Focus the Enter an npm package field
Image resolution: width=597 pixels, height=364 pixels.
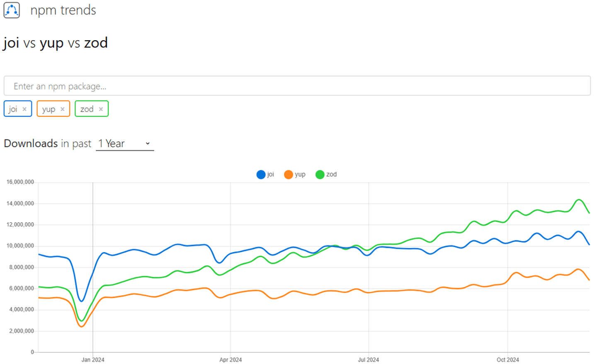pos(297,86)
